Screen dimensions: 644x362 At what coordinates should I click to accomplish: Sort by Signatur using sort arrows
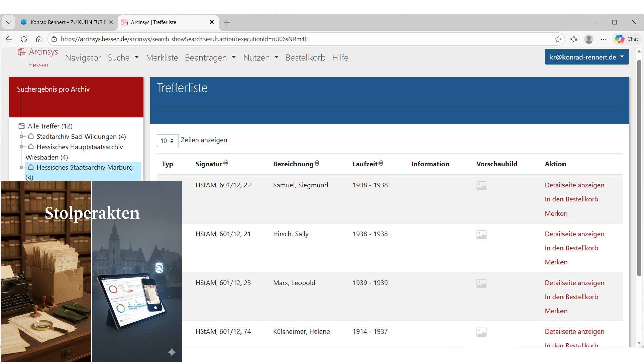coord(226,163)
